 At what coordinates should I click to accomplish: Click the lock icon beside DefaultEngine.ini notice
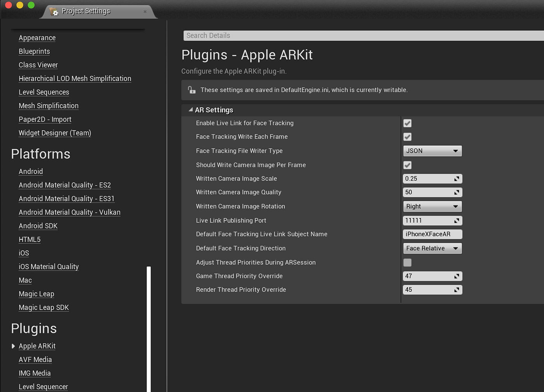(192, 90)
